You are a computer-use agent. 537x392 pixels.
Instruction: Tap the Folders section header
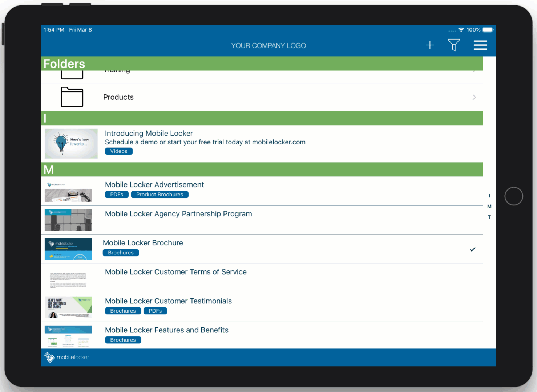[x=262, y=64]
